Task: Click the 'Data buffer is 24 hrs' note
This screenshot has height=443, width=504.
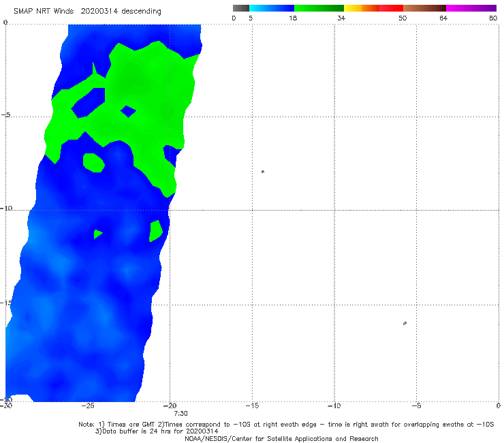Action: coord(157,431)
